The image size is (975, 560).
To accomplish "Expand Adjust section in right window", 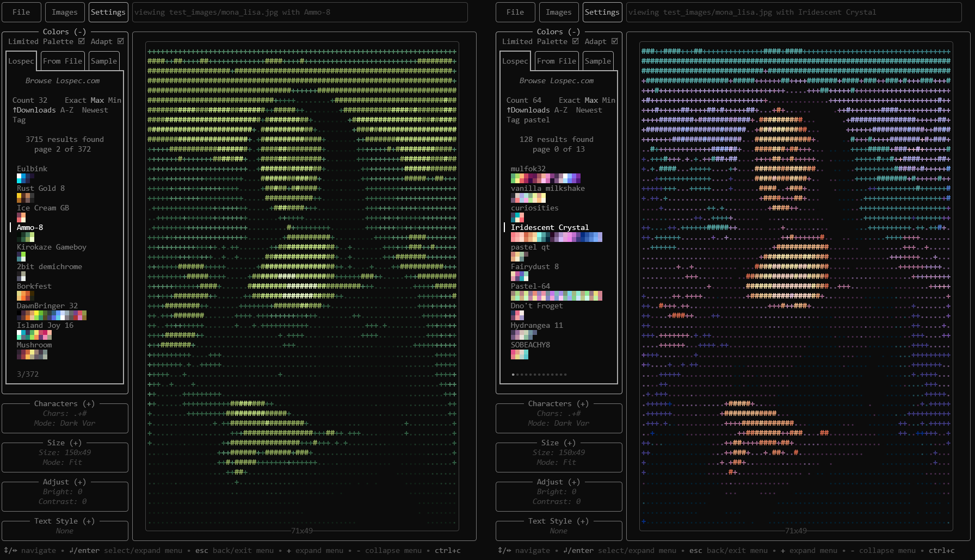I will pos(559,482).
